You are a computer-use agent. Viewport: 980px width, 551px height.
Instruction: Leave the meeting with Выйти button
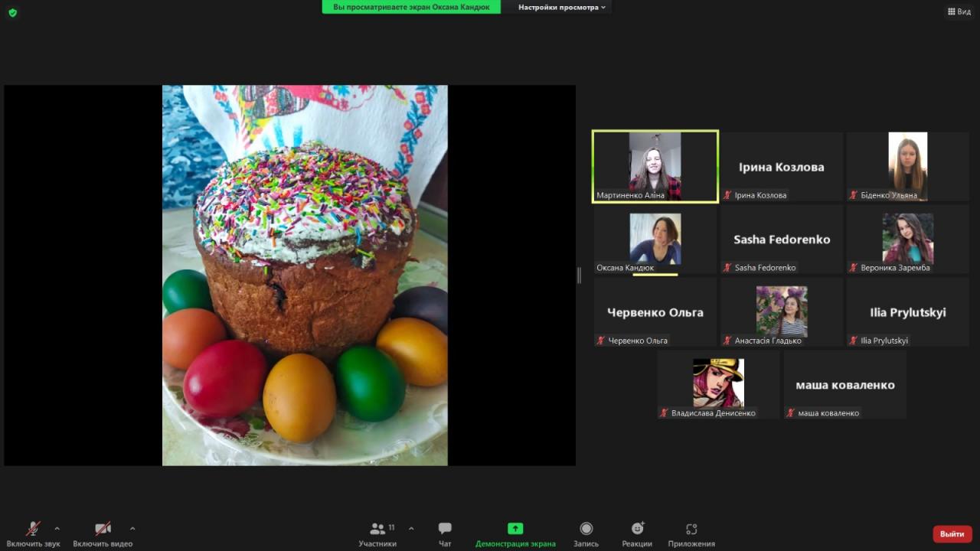(952, 534)
